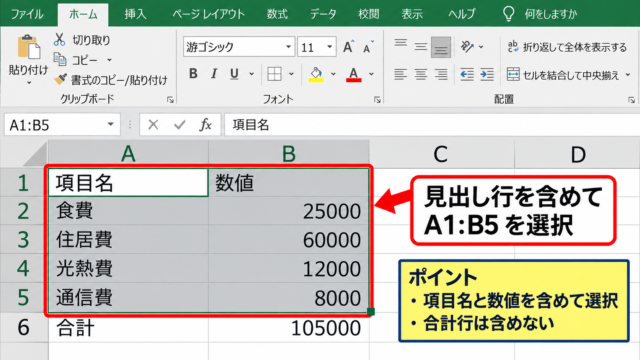Screen dimensions: 640x360
Task: Expand the Name Box A1:B5 dropdown
Action: pyautogui.click(x=110, y=124)
